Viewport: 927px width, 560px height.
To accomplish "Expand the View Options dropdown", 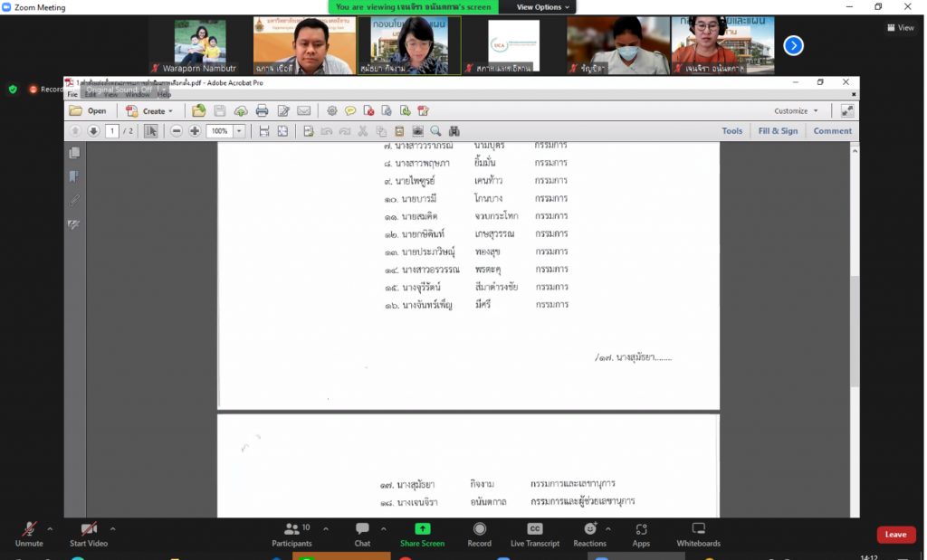I will point(543,7).
